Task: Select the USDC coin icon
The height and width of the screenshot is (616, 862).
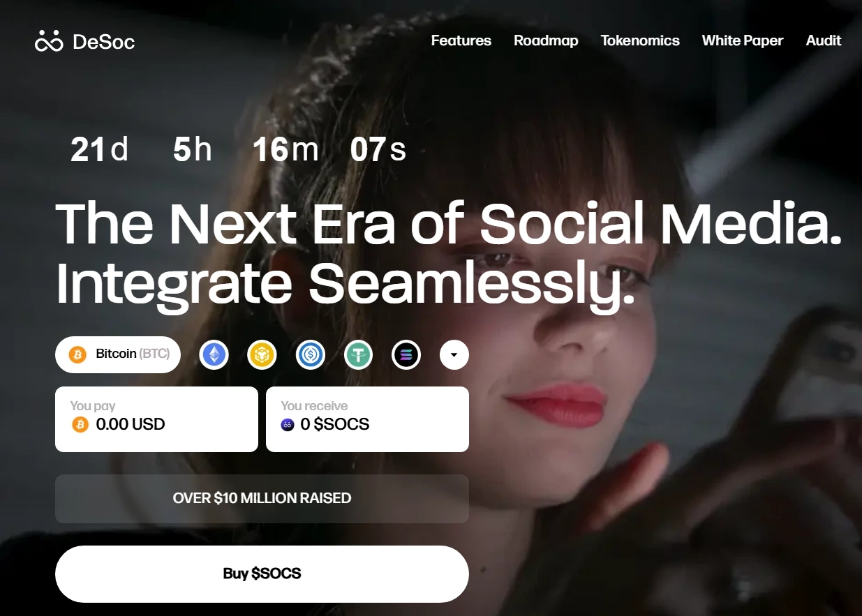Action: pos(311,355)
